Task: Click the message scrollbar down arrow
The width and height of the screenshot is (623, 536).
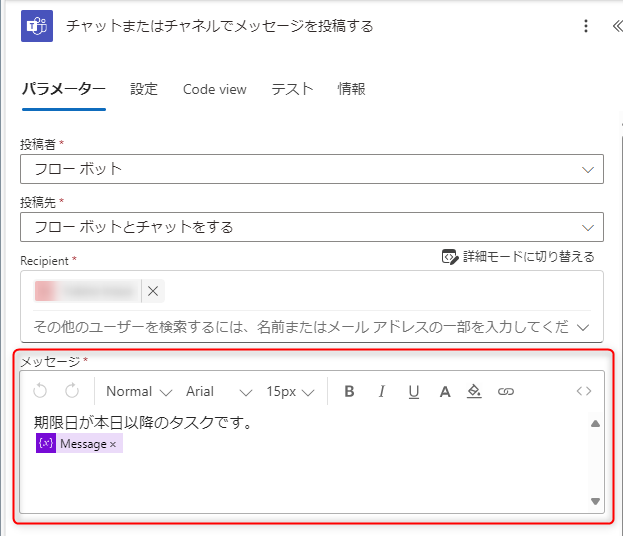Action: coord(595,501)
